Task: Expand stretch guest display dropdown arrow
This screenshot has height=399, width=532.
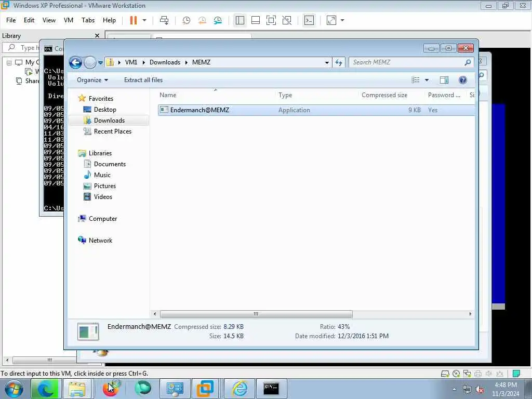Action: [x=342, y=20]
